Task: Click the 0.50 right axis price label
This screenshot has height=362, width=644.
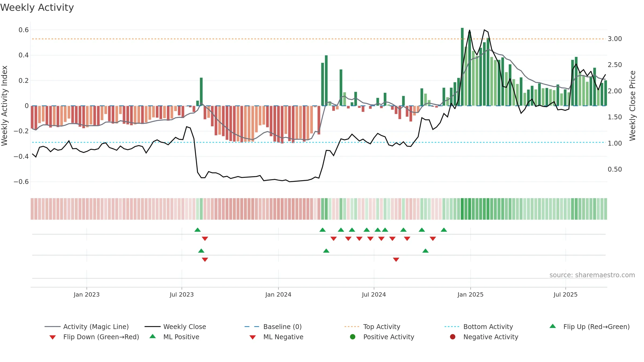Action: click(x=615, y=169)
